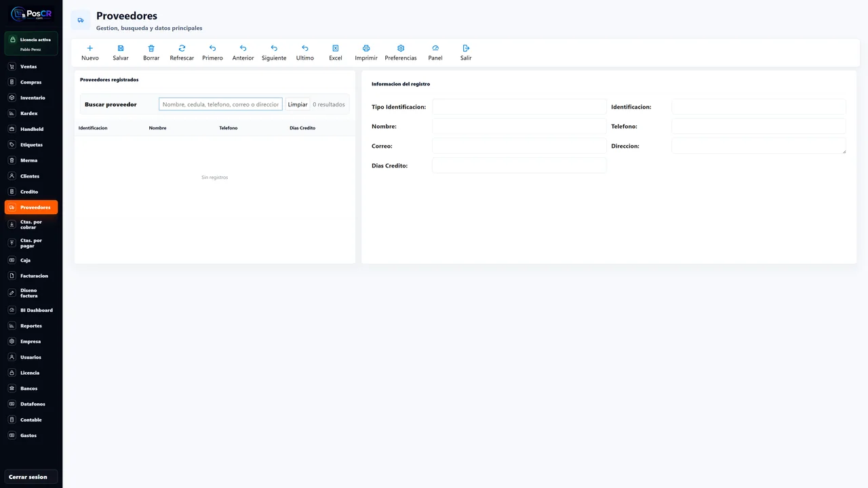The height and width of the screenshot is (488, 868).
Task: Open Preferencias gear icon
Action: (401, 48)
